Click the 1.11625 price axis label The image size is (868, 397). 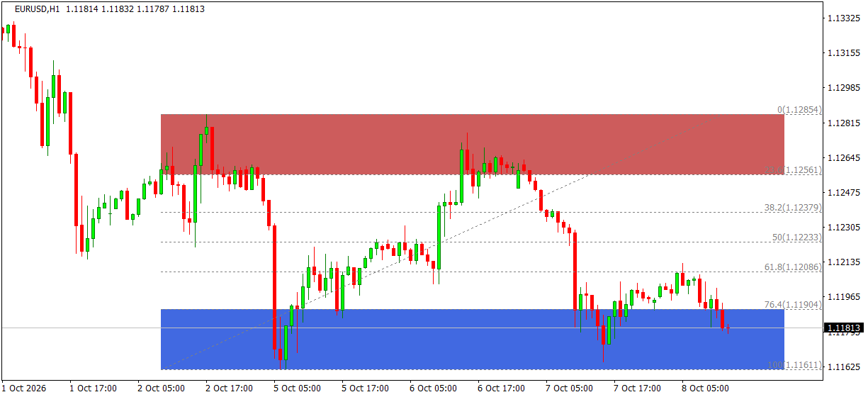[x=843, y=367]
